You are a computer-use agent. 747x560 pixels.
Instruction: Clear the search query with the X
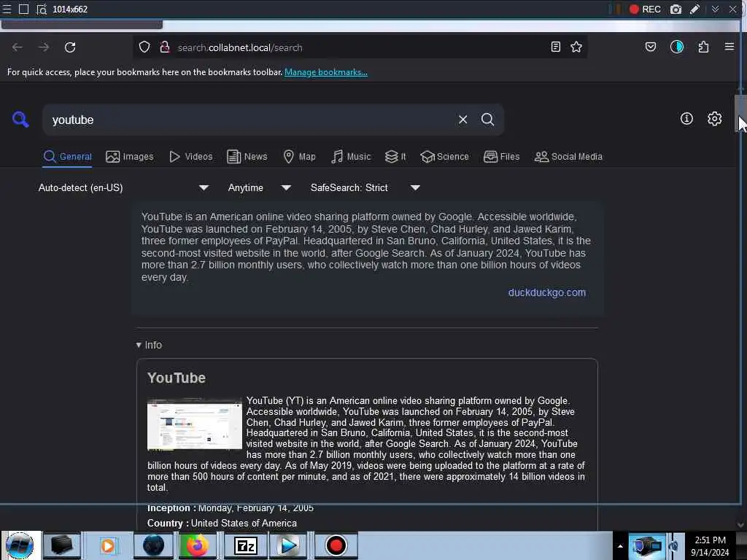pyautogui.click(x=462, y=120)
